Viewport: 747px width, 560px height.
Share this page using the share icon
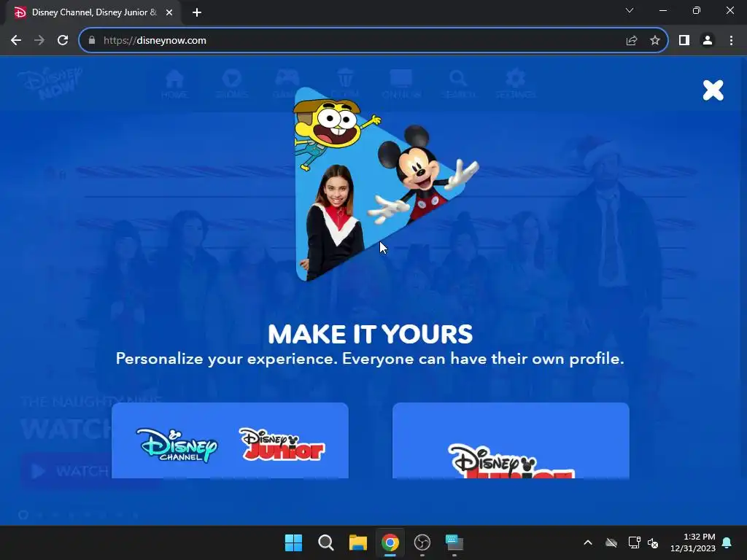pos(632,41)
